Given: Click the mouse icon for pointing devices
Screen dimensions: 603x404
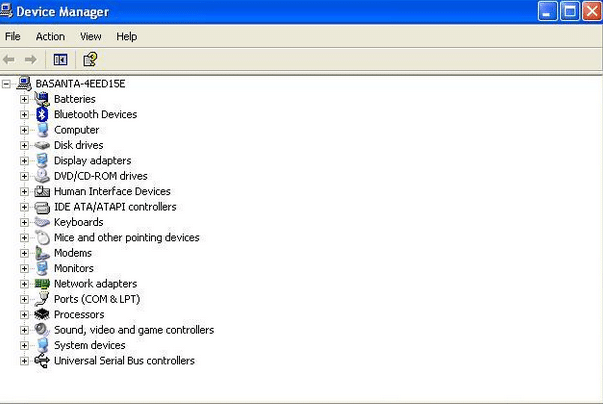Looking at the screenshot, I should 43,238.
